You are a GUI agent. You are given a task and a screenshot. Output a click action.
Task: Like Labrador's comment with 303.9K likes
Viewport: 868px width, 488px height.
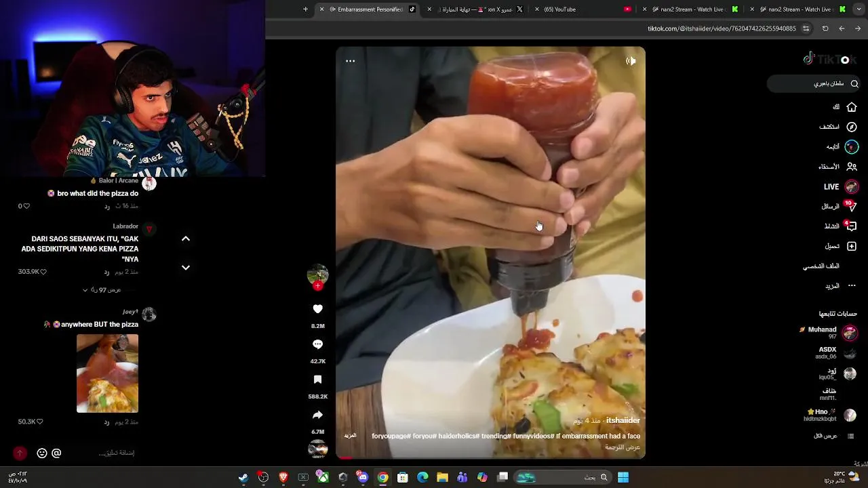(x=43, y=272)
